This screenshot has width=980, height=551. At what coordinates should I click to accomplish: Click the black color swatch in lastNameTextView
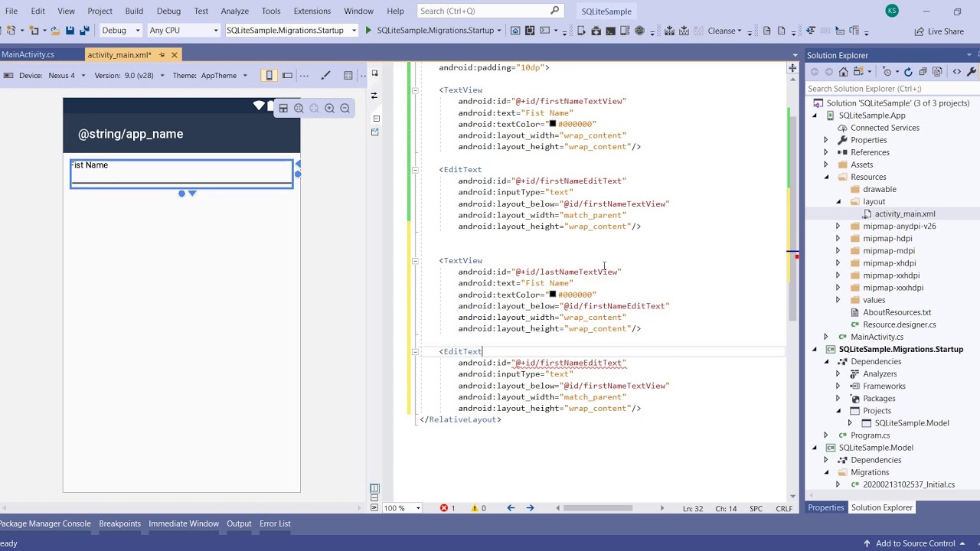tap(552, 295)
